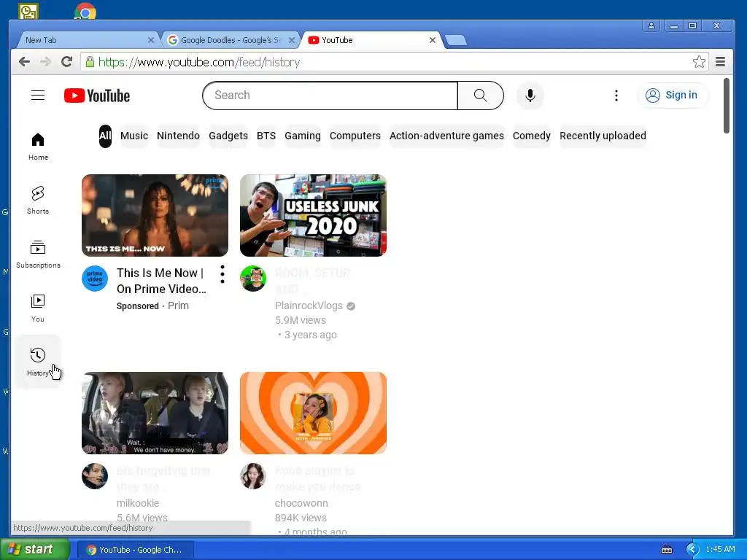Start voice search with the microphone icon
Screen dimensions: 747x560
click(530, 96)
